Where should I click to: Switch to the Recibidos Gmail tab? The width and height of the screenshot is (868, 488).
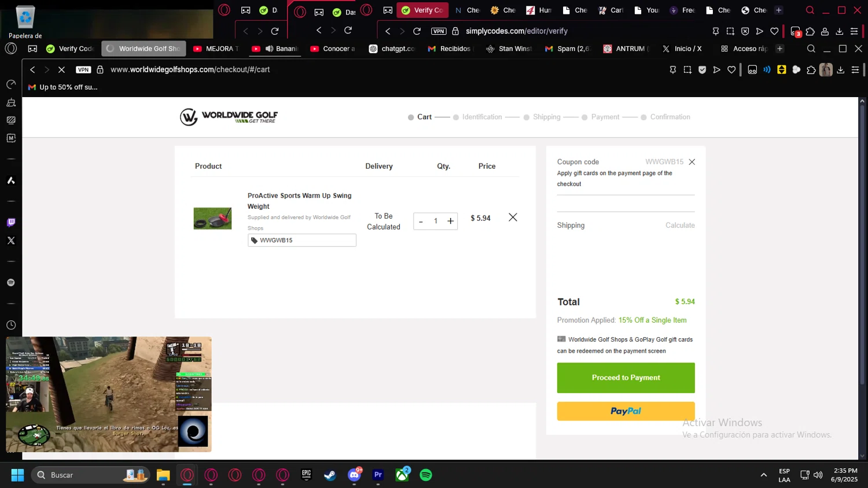click(451, 49)
